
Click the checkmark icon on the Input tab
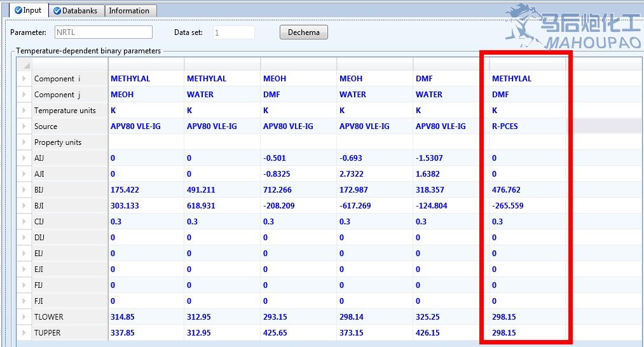coord(18,10)
